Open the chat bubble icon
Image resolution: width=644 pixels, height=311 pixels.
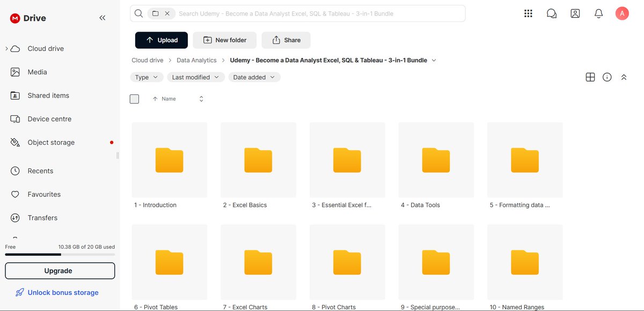552,13
